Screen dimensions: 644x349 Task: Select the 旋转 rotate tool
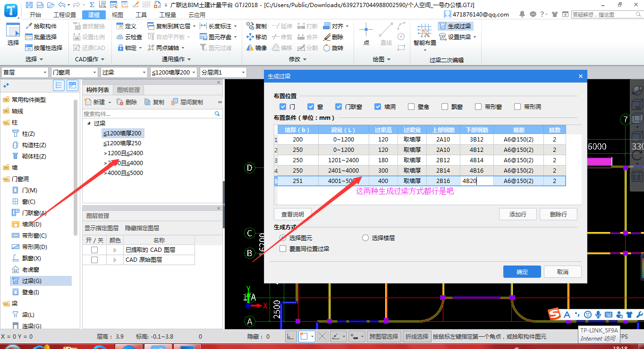point(333,48)
